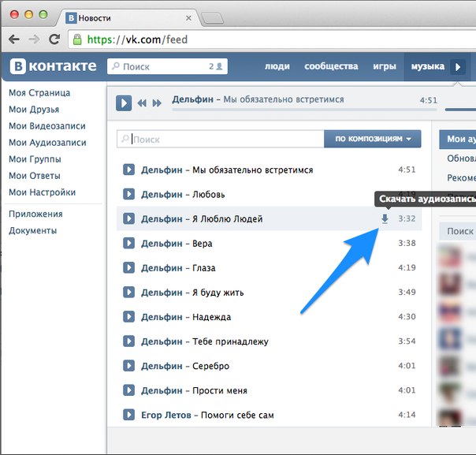The width and height of the screenshot is (476, 455).
Task: Focus the audio Поиск search field
Action: pos(221,139)
